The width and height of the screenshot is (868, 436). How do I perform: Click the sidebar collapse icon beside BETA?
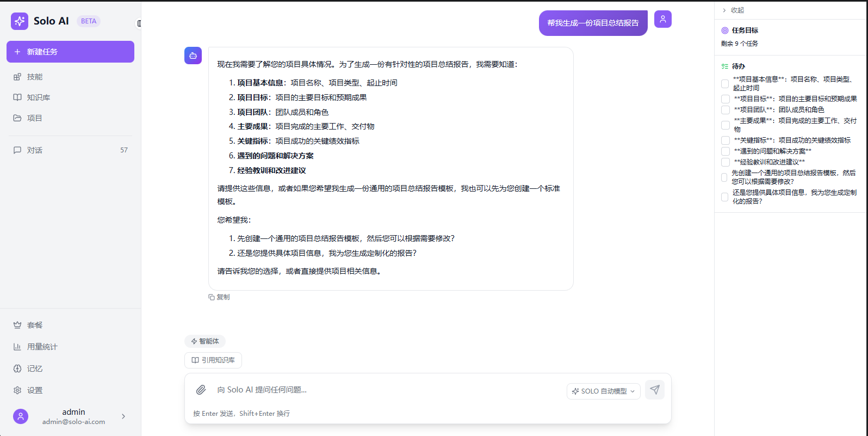139,23
